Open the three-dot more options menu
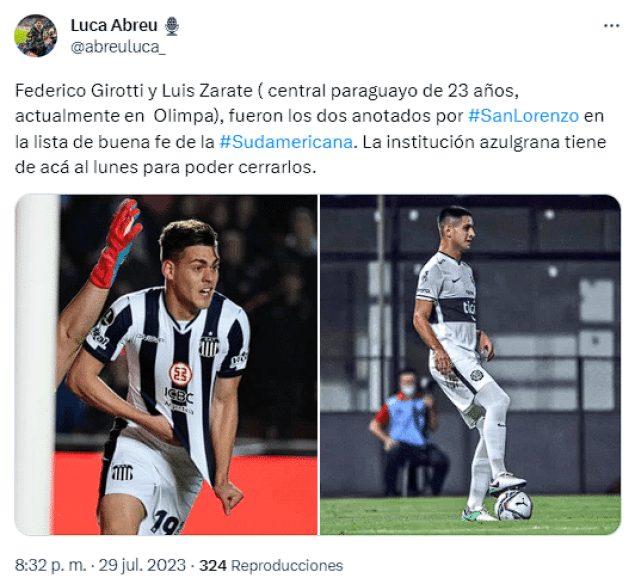The width and height of the screenshot is (635, 578). (612, 26)
